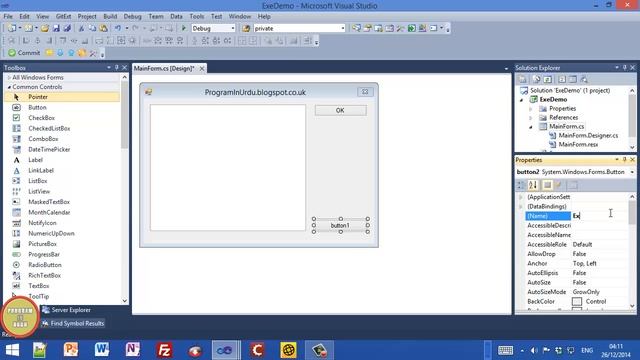
Task: Open FileZilla from the Windows taskbar
Action: (164, 350)
